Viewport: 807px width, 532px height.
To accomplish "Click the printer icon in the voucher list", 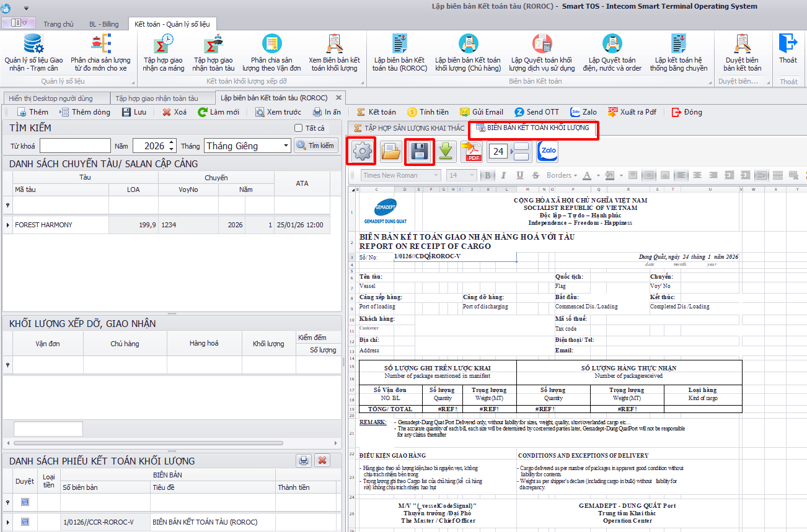I will tap(303, 461).
